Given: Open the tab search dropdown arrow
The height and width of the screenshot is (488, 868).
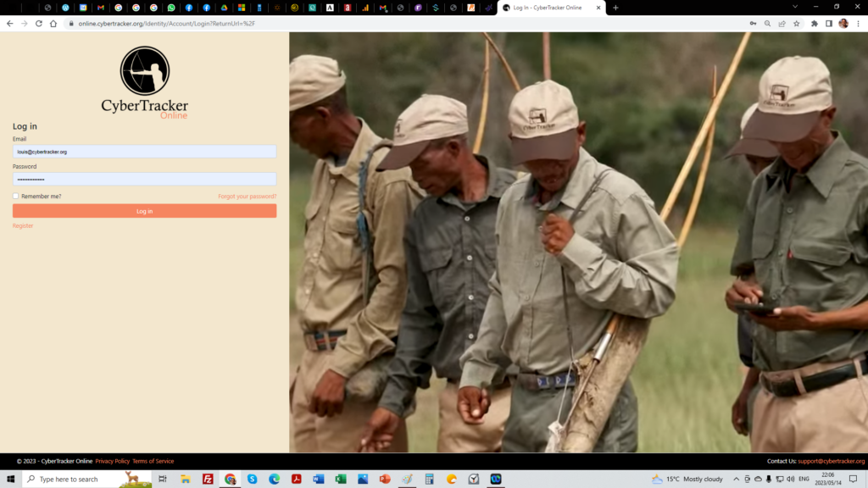Looking at the screenshot, I should pyautogui.click(x=795, y=7).
